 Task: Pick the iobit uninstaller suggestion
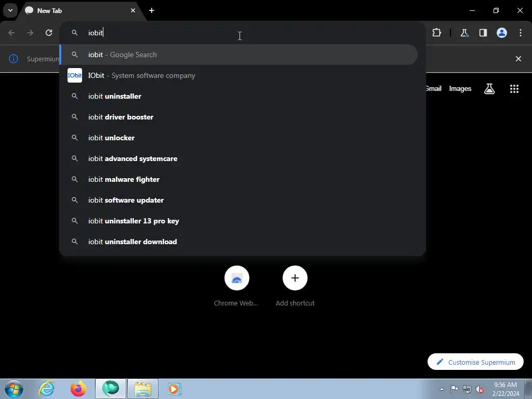[239, 96]
